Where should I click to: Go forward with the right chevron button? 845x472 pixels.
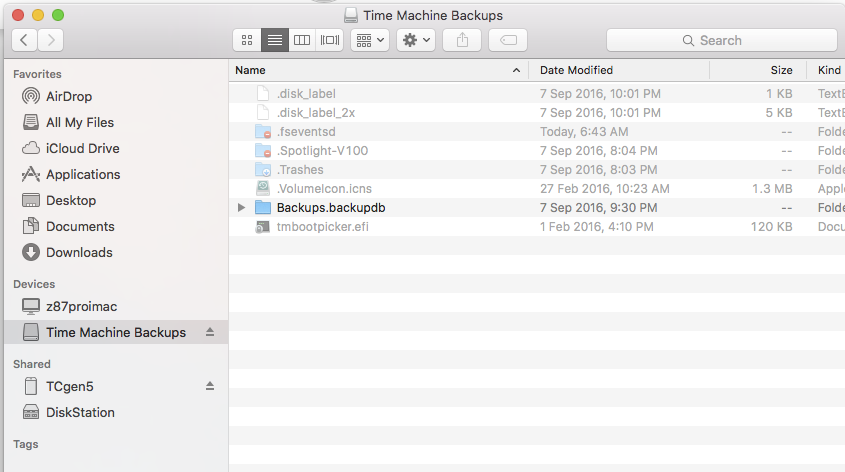pos(51,40)
